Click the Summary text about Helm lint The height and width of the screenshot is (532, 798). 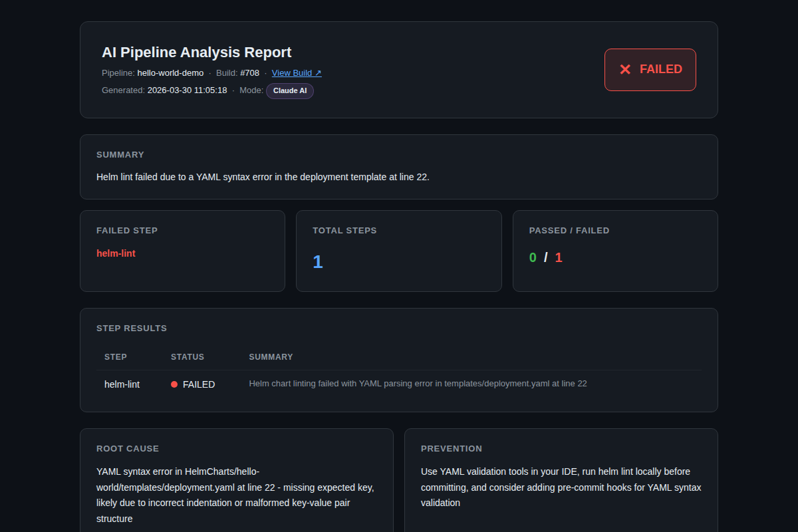263,177
